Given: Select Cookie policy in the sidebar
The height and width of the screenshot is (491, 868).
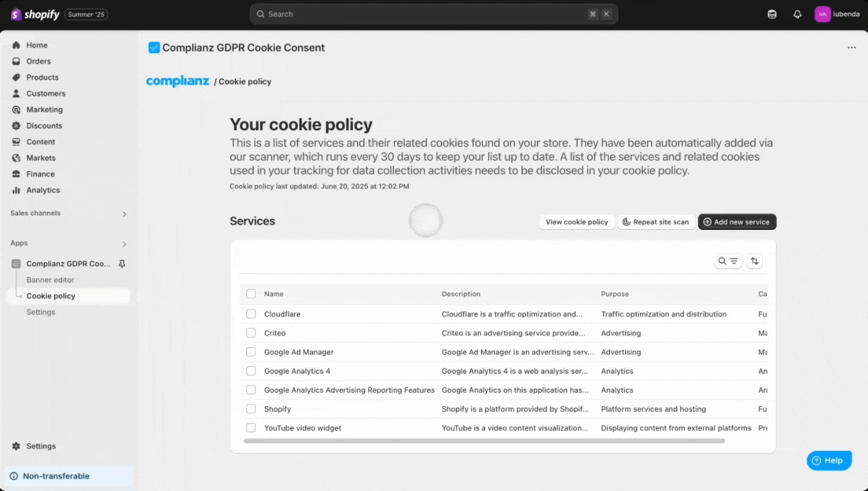Looking at the screenshot, I should point(68,296).
